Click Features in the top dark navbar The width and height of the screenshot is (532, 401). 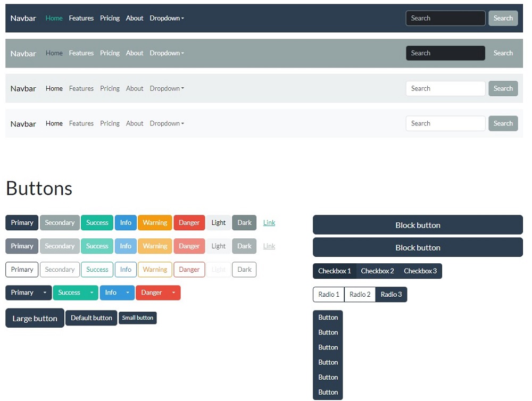[81, 18]
